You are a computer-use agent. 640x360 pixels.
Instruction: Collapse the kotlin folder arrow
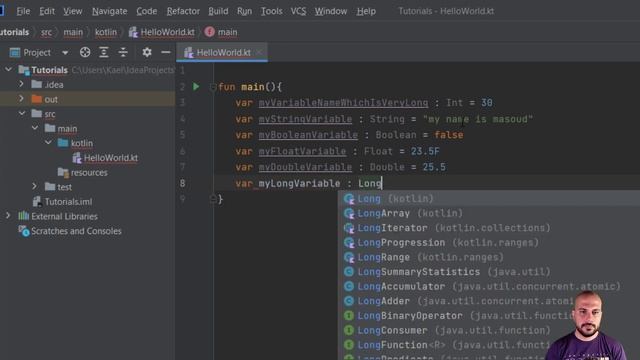[x=48, y=143]
